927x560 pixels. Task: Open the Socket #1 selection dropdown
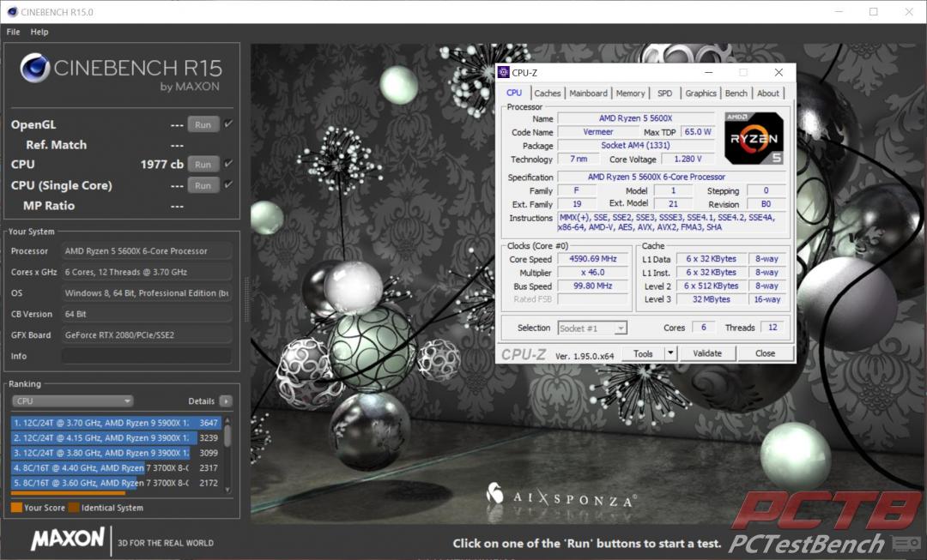click(592, 328)
